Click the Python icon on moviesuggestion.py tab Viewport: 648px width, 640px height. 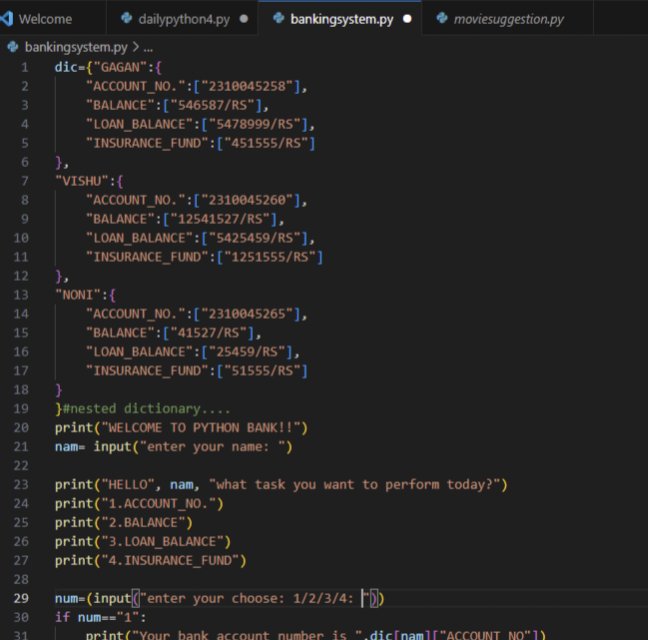[442, 18]
